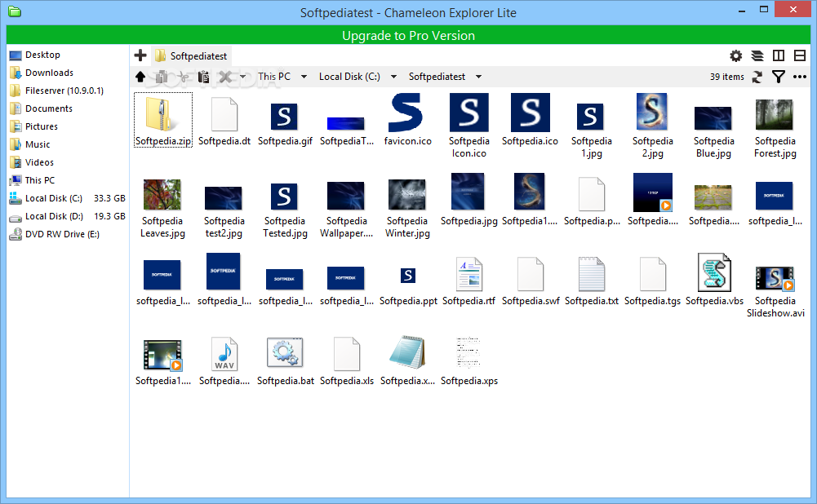
Task: Change view layout stacked-lines icon
Action: [x=757, y=55]
